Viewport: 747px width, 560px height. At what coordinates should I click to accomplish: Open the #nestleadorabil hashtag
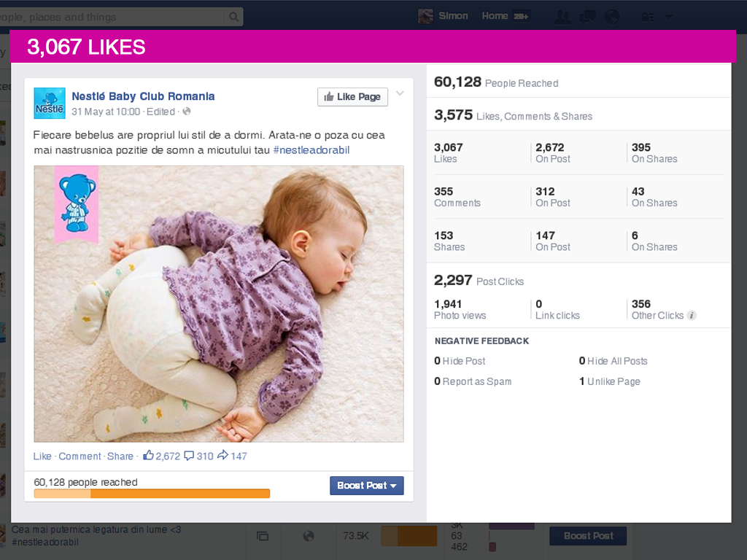point(311,150)
